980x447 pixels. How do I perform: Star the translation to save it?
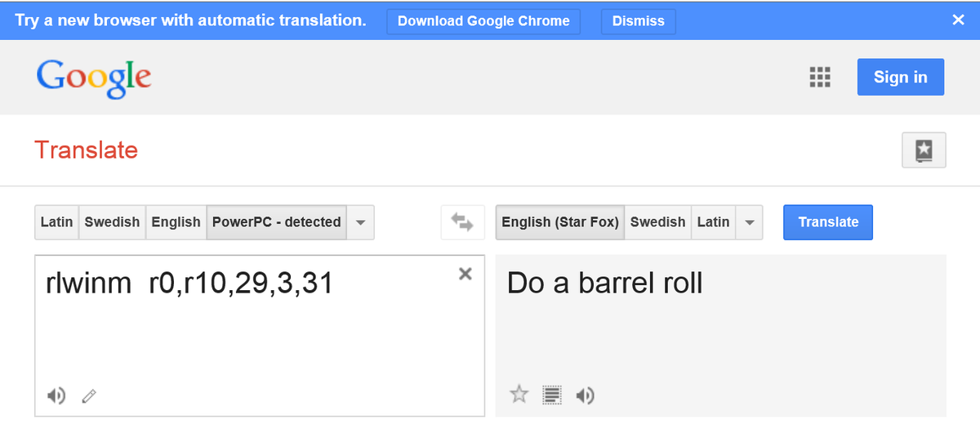point(519,396)
